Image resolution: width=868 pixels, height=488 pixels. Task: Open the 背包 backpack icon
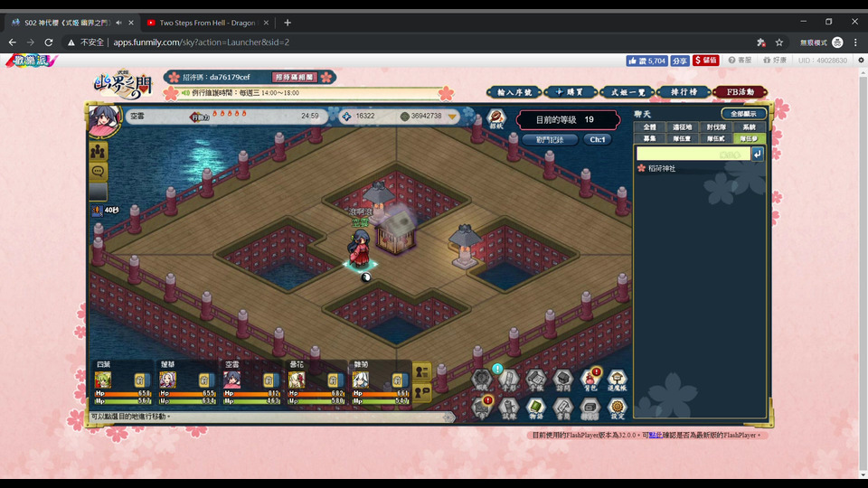[x=590, y=380]
